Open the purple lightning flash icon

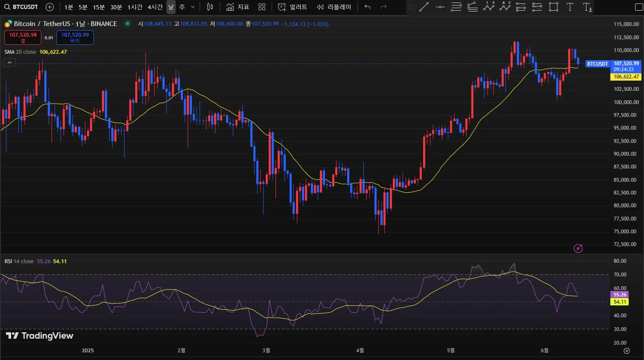click(x=578, y=248)
